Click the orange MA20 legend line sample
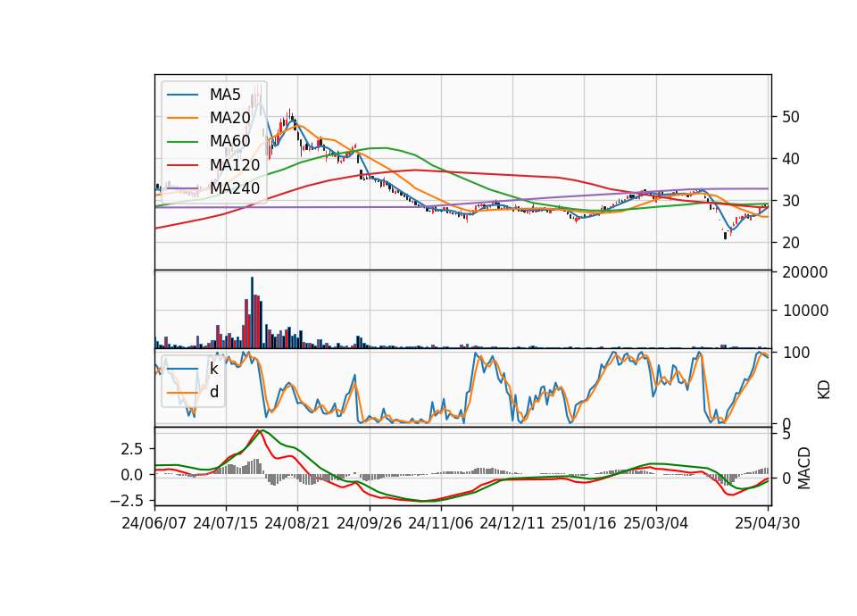 pos(182,118)
